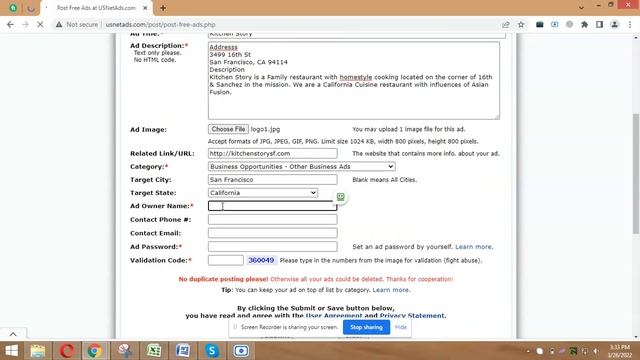
Task: Click the Stop sharing button
Action: click(367, 327)
